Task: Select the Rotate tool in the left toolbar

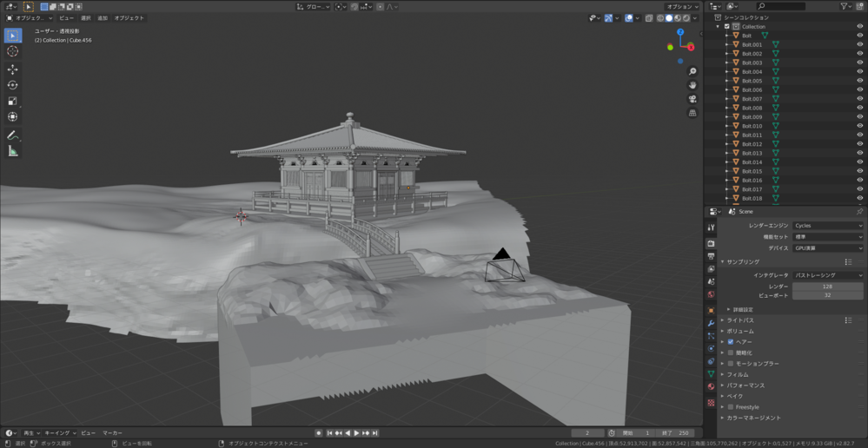Action: point(12,85)
